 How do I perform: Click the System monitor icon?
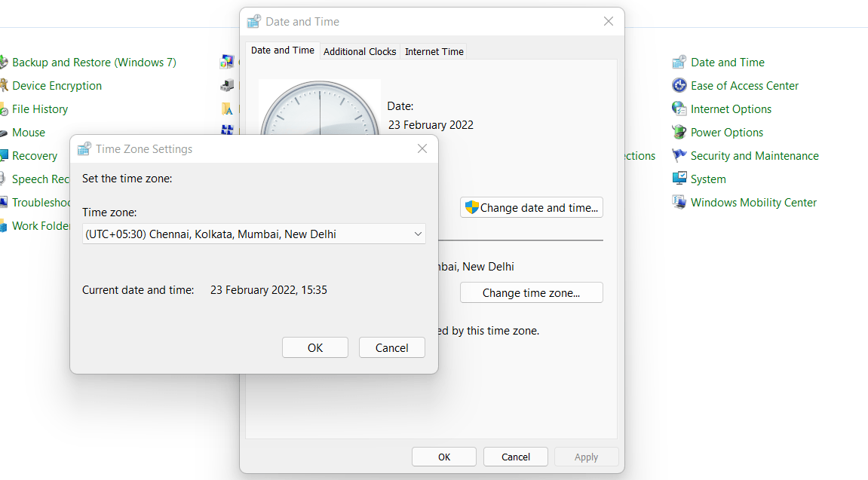coord(679,179)
